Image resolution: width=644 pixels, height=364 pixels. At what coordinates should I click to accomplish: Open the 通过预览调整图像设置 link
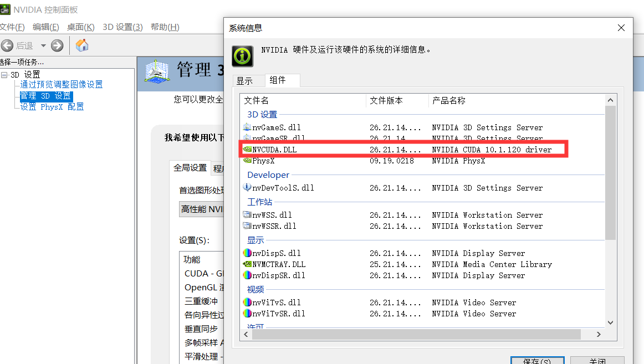tap(61, 84)
